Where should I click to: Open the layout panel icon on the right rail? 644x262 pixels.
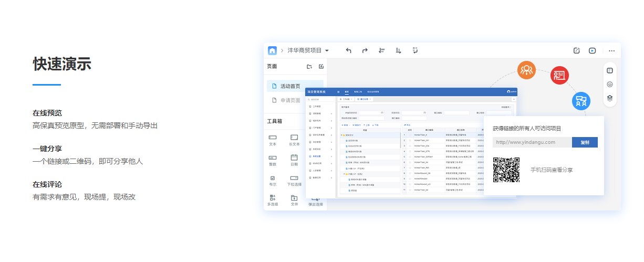(610, 70)
